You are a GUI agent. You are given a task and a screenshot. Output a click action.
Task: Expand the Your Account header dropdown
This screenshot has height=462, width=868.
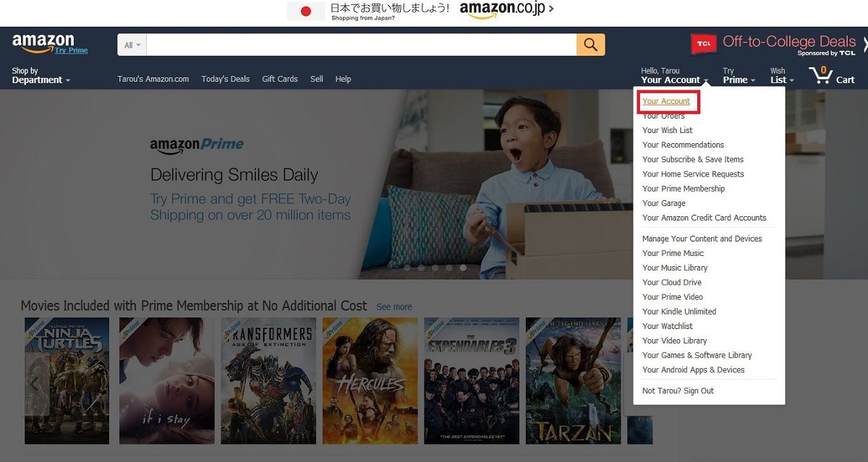[673, 76]
